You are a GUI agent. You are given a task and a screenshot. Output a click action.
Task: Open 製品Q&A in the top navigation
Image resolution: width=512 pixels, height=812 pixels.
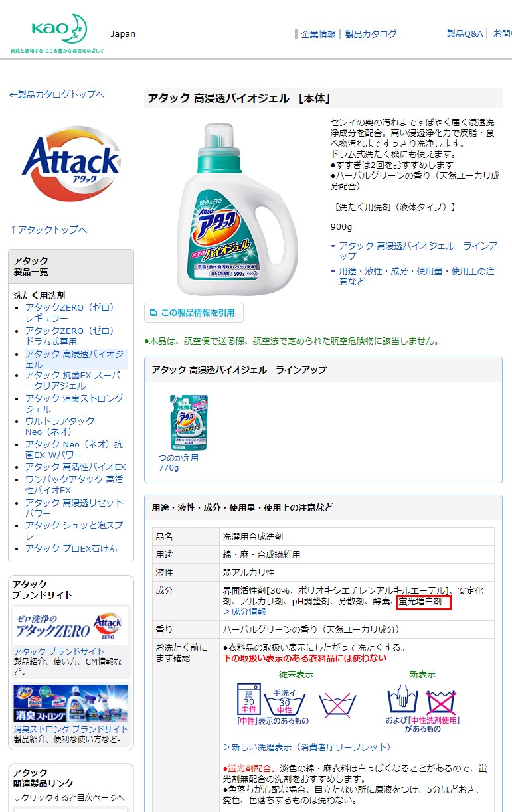point(465,33)
